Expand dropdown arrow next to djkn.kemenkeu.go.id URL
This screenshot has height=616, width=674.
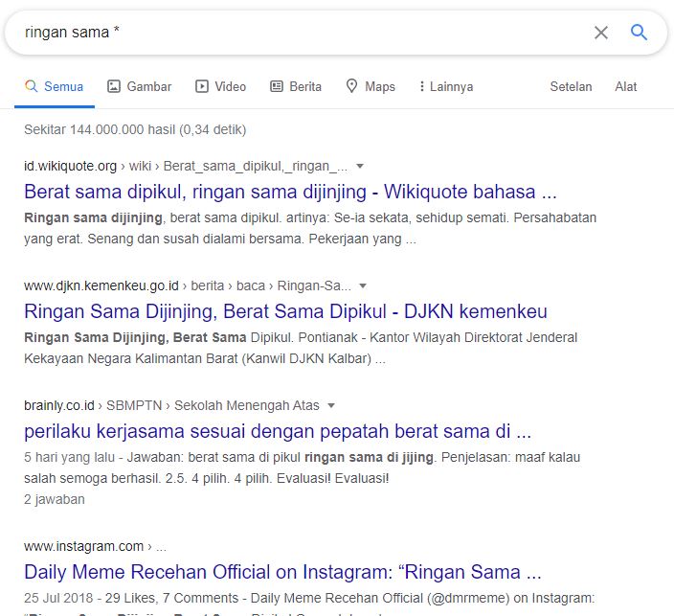(x=363, y=285)
